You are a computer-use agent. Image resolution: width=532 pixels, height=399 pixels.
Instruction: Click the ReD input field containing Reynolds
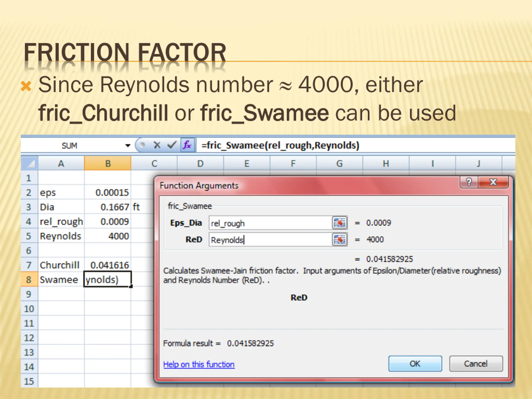pos(271,240)
